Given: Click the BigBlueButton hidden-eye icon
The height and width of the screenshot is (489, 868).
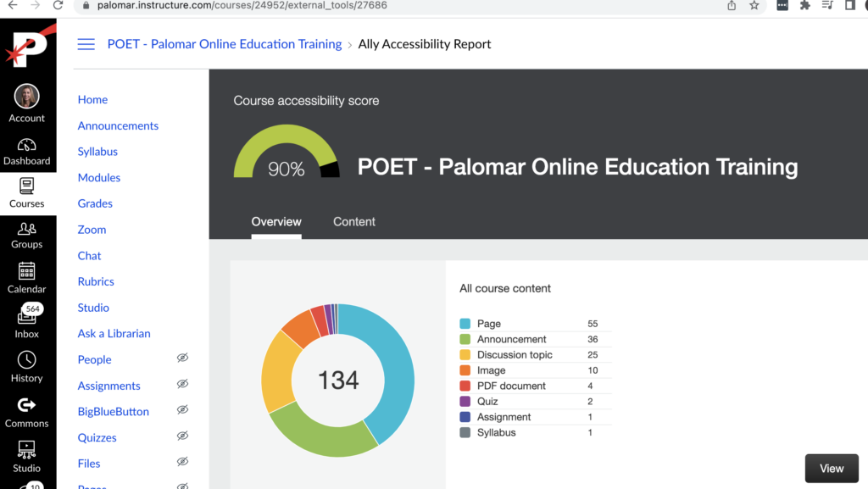Looking at the screenshot, I should [183, 410].
